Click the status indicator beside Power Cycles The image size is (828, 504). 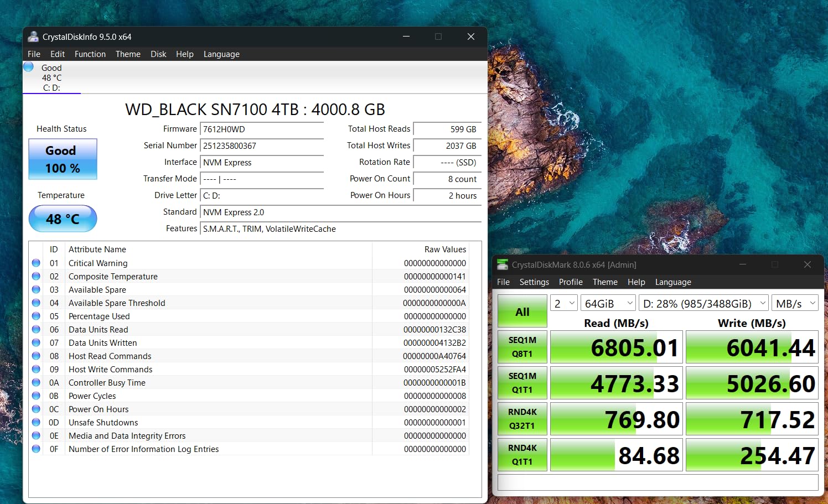[35, 396]
